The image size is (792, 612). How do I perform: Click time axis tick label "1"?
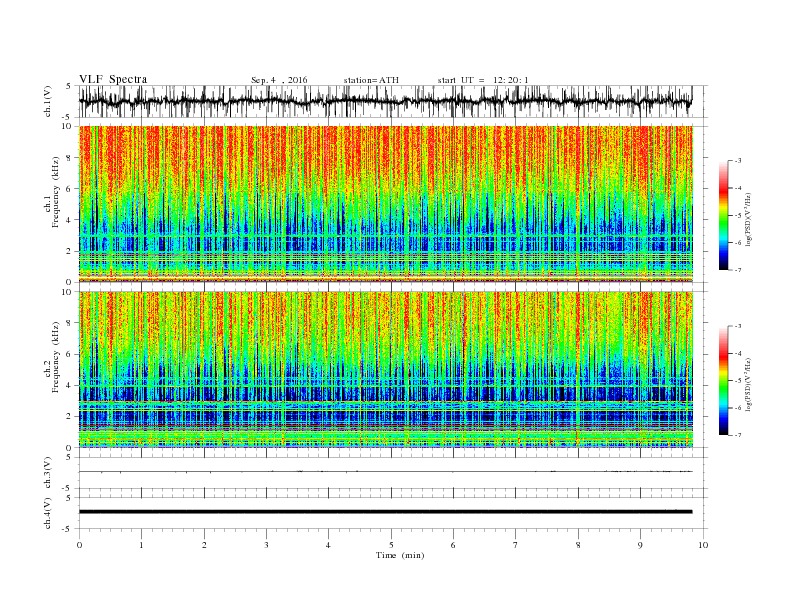(141, 545)
